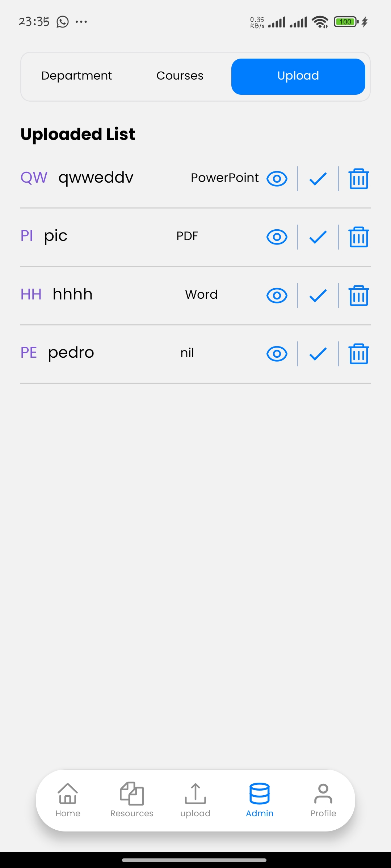Open Resources from the bottom bar
This screenshot has height=868, width=391.
coord(132,800)
